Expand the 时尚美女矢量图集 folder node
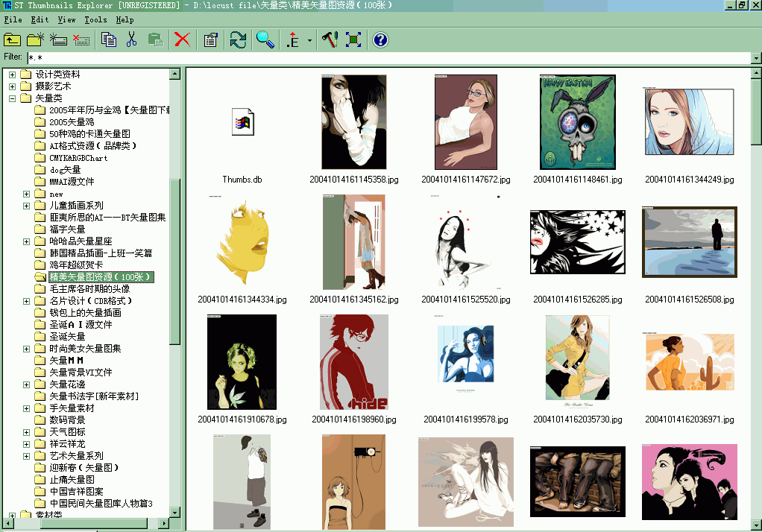The height and width of the screenshot is (532, 762). (x=27, y=349)
